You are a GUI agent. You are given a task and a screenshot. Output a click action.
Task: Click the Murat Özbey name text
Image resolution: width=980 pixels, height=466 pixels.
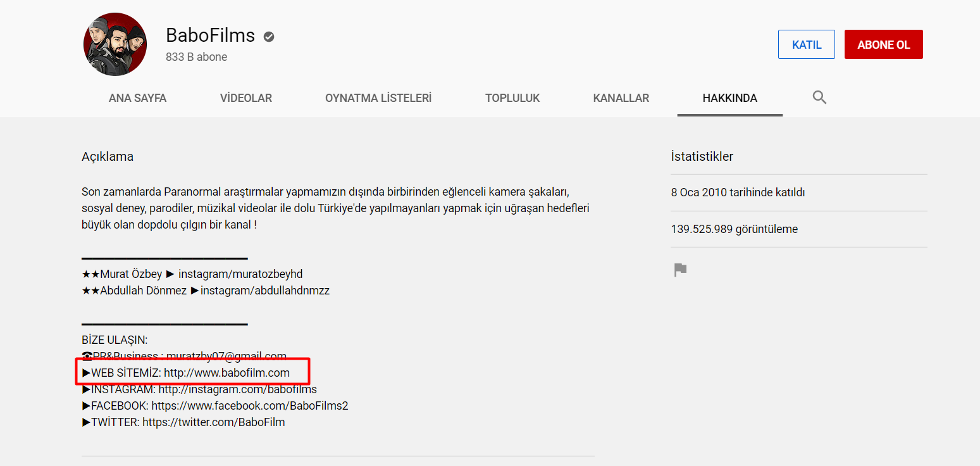(130, 274)
